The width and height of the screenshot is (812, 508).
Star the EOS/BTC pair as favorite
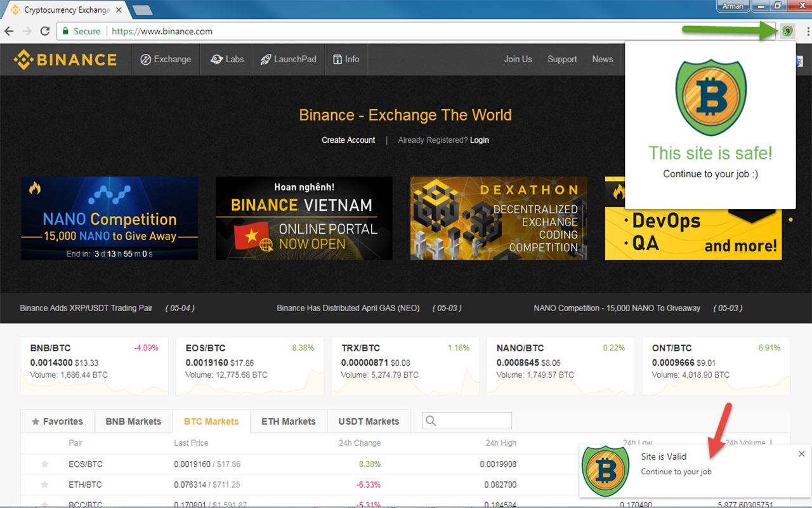(x=44, y=464)
